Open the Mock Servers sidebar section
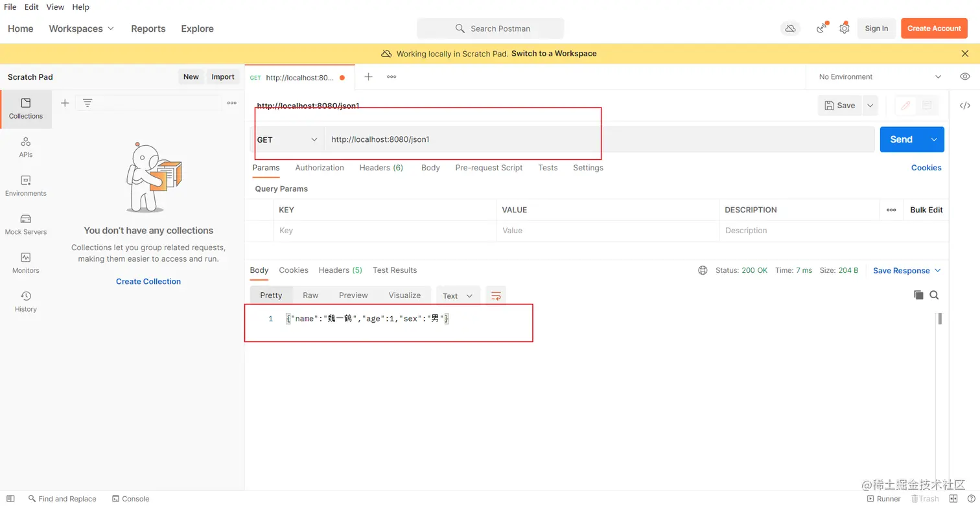 [26, 225]
